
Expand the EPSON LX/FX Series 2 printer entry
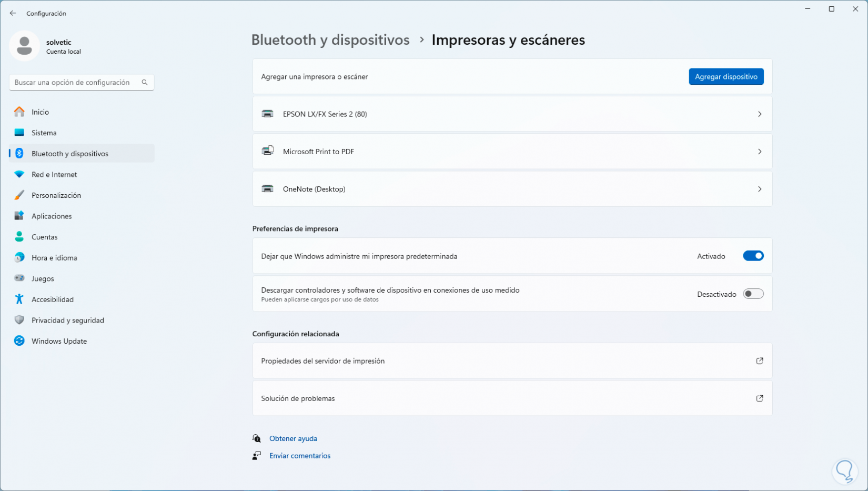pos(759,114)
